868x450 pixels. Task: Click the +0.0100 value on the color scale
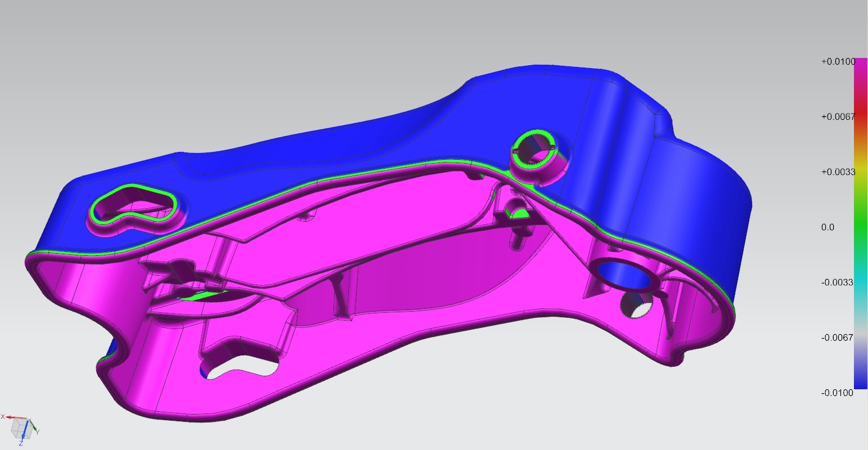click(838, 61)
